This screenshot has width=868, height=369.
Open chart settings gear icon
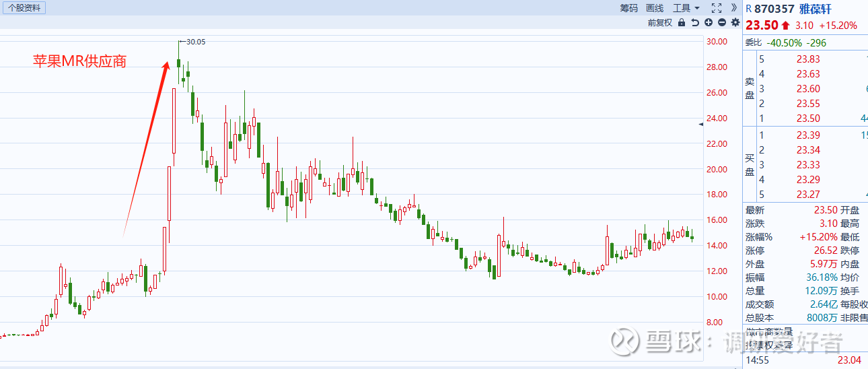[x=735, y=22]
